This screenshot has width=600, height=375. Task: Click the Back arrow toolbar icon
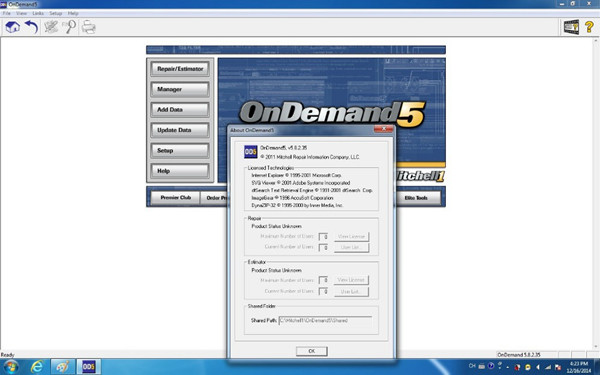[31, 27]
